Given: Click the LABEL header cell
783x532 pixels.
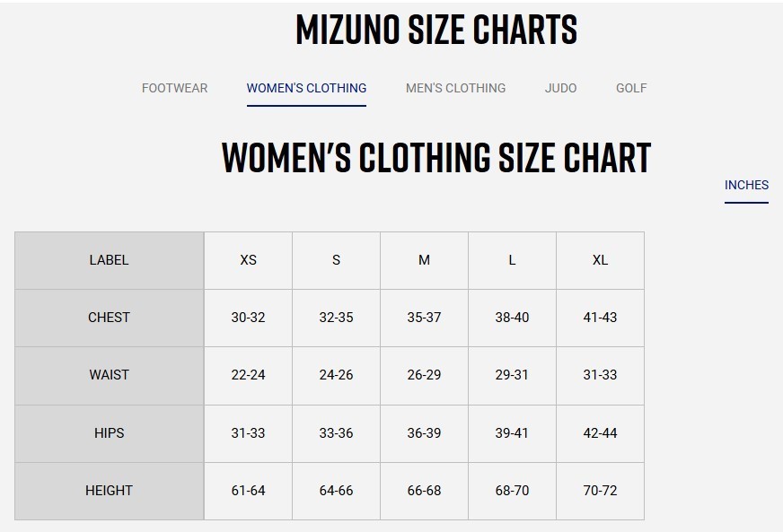Looking at the screenshot, I should click(109, 260).
